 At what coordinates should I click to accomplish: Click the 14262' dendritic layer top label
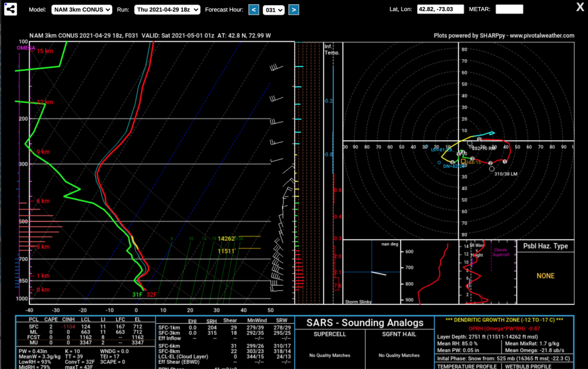pyautogui.click(x=226, y=238)
